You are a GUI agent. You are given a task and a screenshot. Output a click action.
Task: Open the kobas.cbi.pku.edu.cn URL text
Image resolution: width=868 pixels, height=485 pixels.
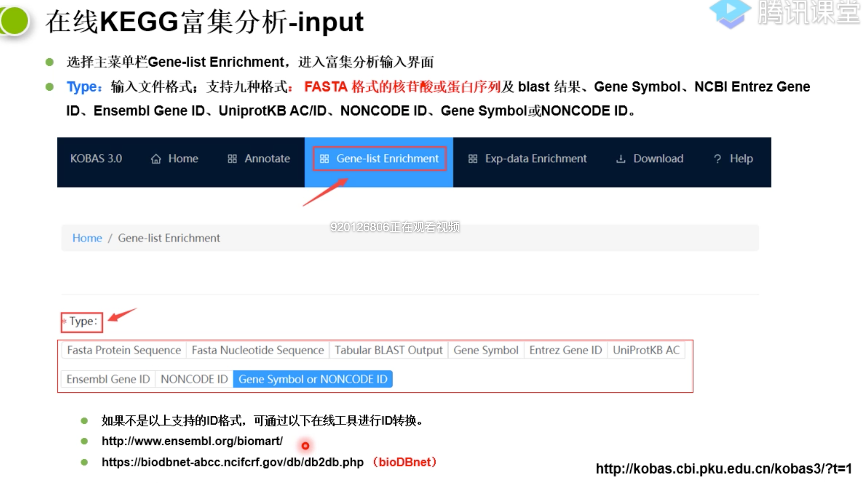coord(723,469)
